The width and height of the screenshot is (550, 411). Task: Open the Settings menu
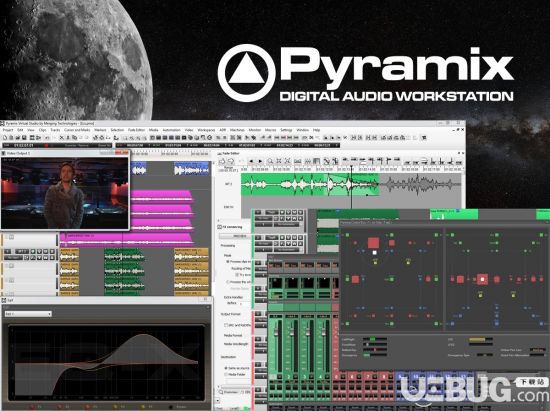(x=286, y=130)
